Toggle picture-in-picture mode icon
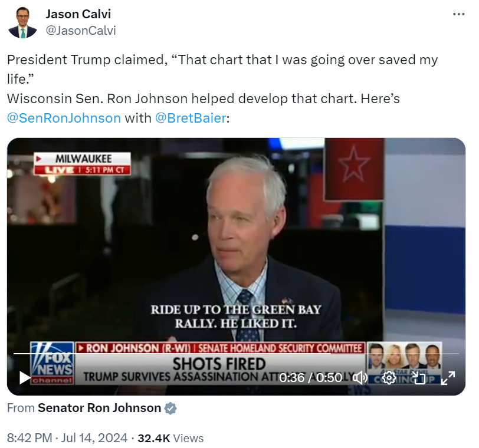479x448 pixels. coord(419,378)
